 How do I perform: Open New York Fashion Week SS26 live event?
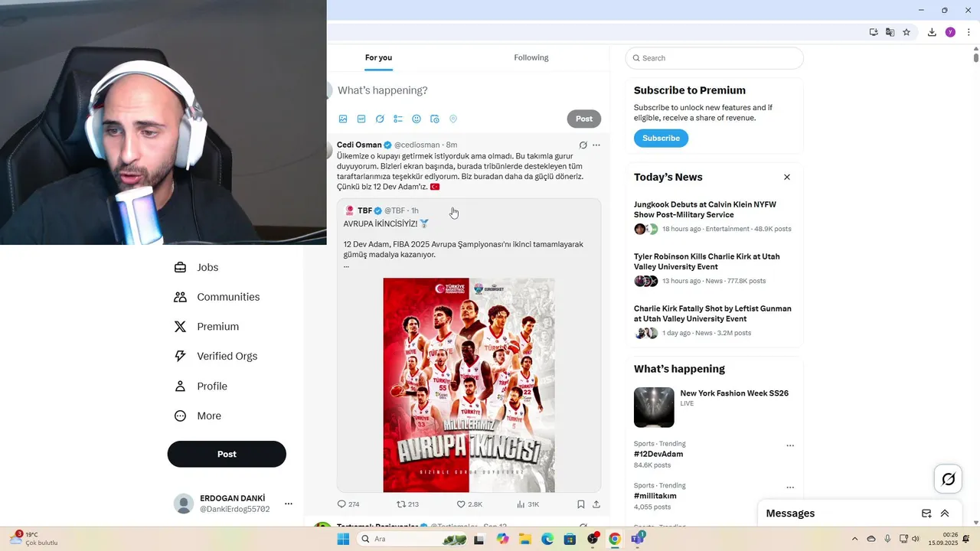point(734,393)
